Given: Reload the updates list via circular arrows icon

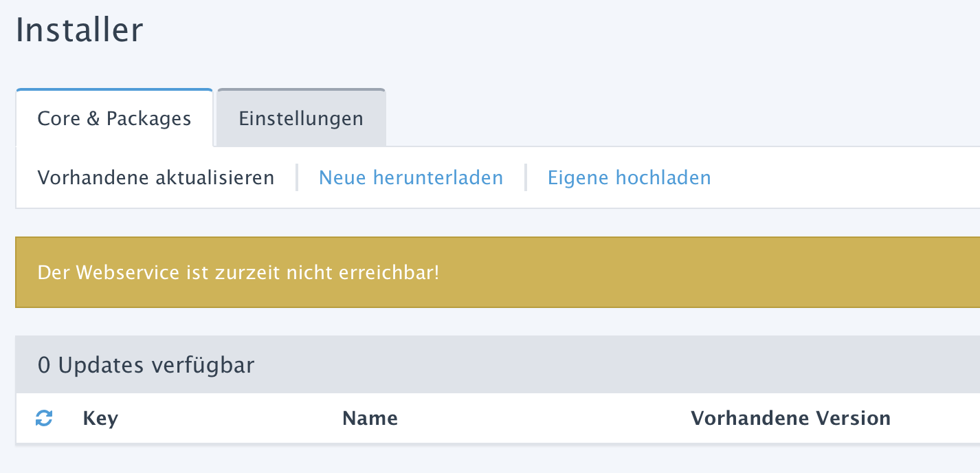Looking at the screenshot, I should tap(43, 418).
